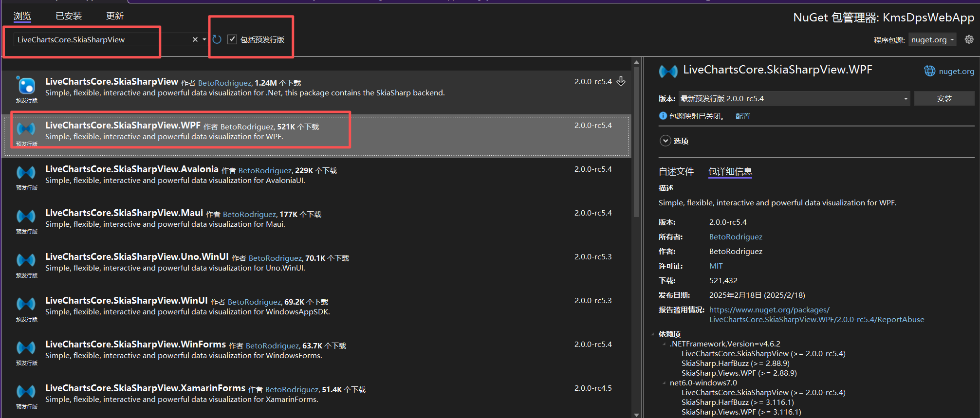Click version 2.0.0-rc5.3 on Uno.WinUI row
Image resolution: width=980 pixels, height=418 pixels.
tap(593, 256)
